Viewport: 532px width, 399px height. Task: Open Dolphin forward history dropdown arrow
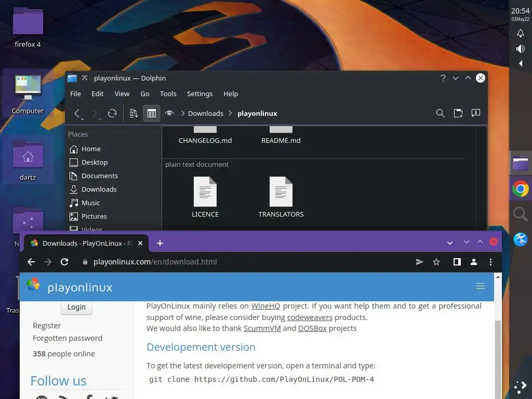(x=100, y=119)
